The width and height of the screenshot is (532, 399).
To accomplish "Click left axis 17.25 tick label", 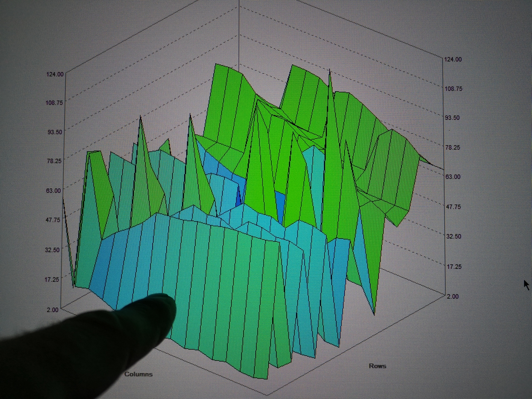I will click(x=52, y=279).
